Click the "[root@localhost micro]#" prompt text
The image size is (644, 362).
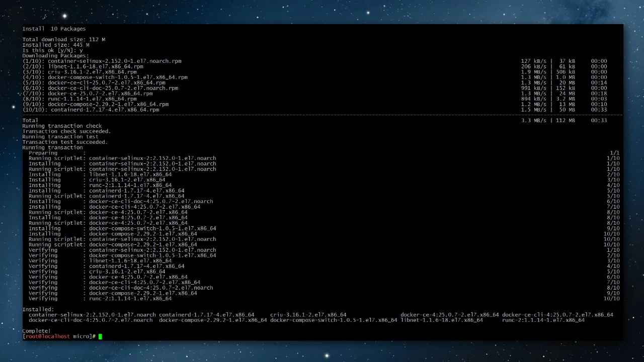coord(59,336)
